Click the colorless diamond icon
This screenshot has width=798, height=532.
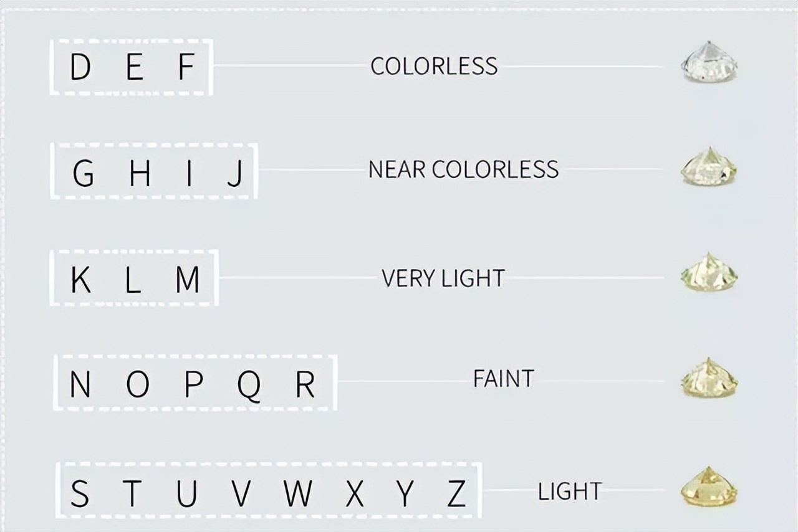point(709,62)
